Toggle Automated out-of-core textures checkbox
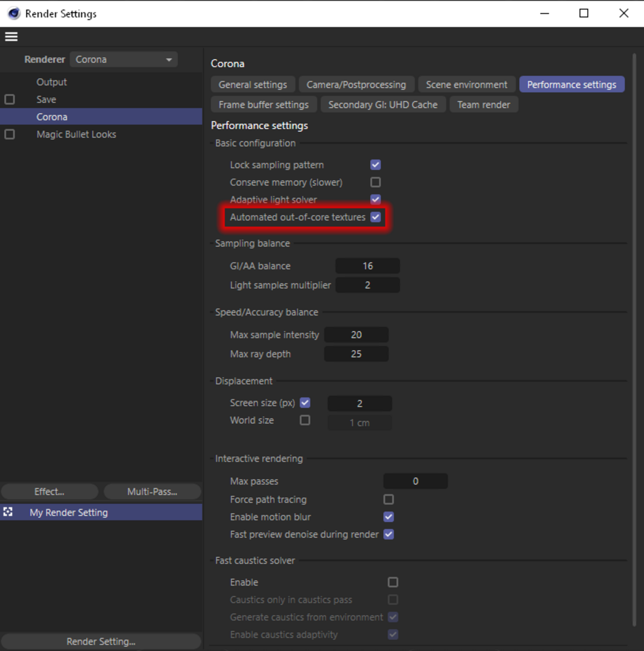The image size is (644, 651). (377, 217)
